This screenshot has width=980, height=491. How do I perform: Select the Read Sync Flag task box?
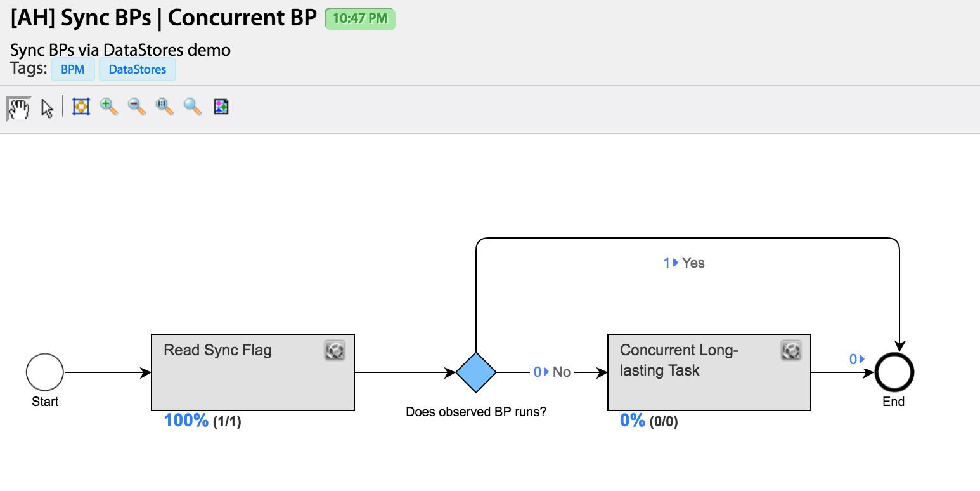click(x=252, y=372)
